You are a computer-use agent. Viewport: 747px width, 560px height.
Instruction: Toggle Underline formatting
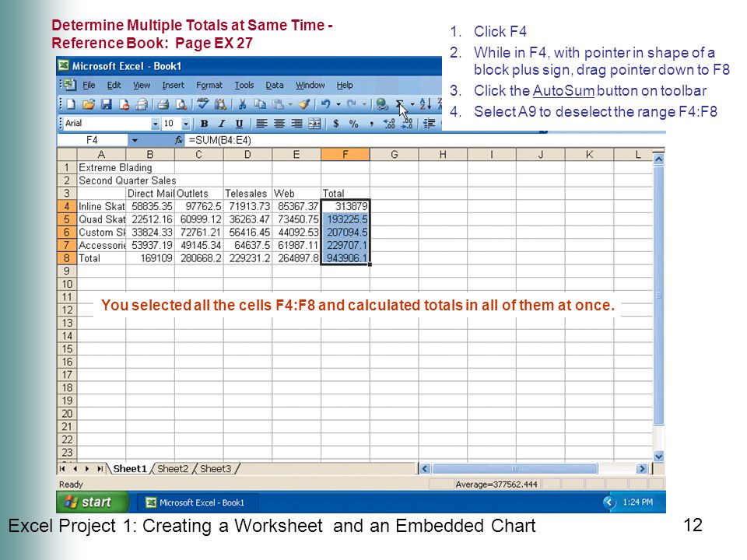point(239,124)
